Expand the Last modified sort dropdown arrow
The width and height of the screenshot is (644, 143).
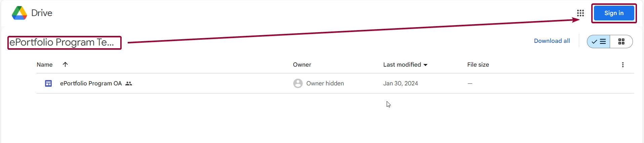(425, 65)
